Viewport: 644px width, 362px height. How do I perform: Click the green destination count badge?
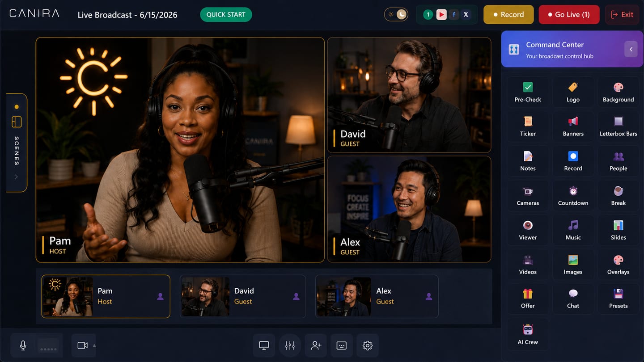tap(428, 15)
